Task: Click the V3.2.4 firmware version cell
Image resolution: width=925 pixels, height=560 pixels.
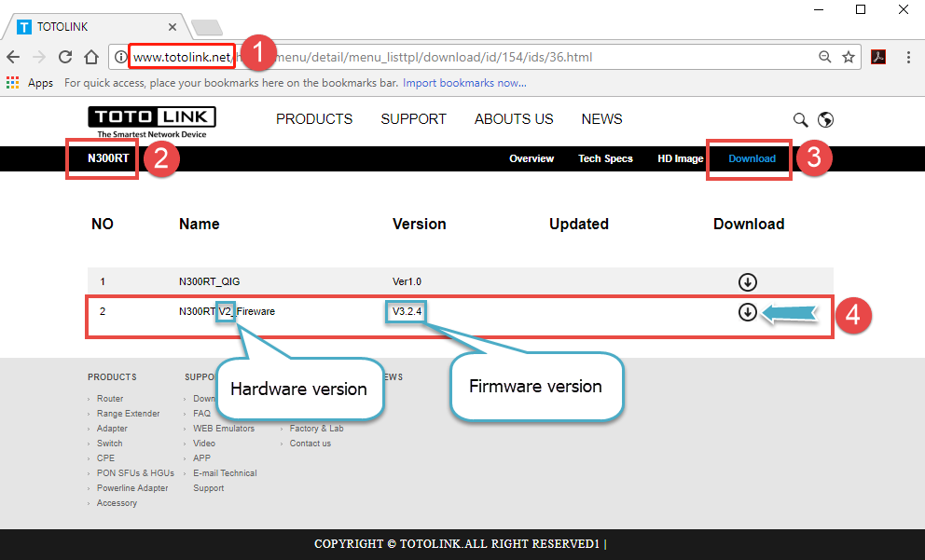Action: pyautogui.click(x=407, y=311)
